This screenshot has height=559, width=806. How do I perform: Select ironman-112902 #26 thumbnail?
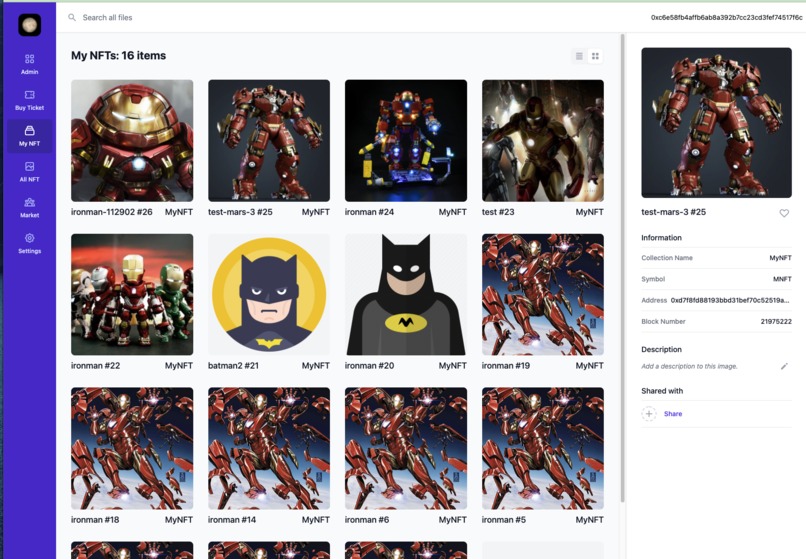point(132,140)
